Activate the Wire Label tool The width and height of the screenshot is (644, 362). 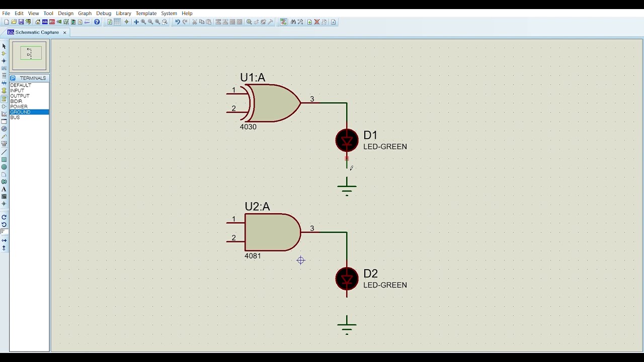[4, 68]
